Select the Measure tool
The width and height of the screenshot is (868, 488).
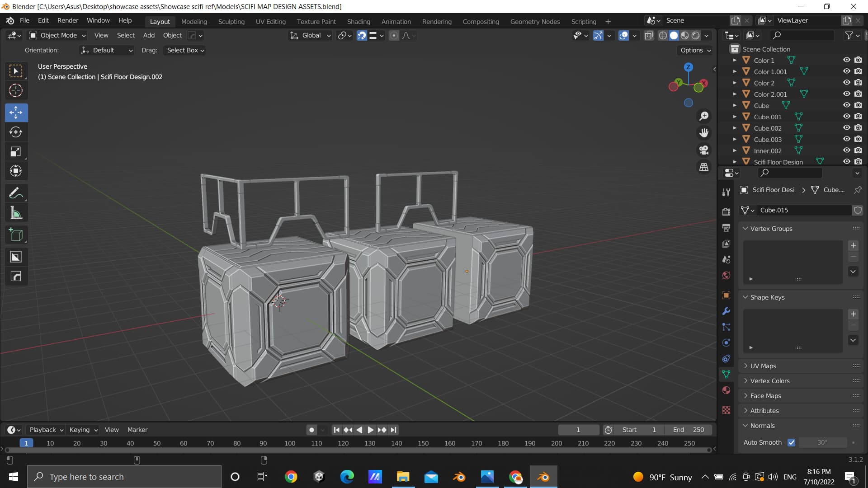pyautogui.click(x=16, y=213)
